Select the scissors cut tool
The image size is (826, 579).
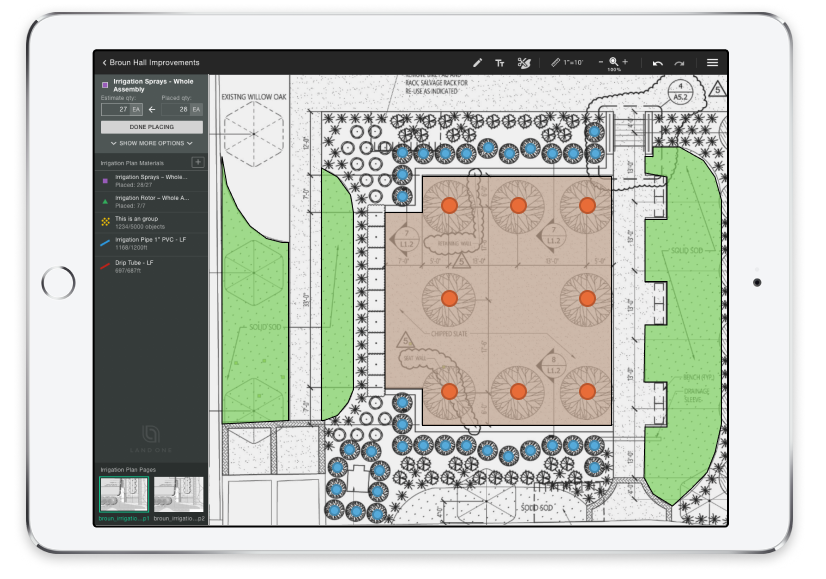click(524, 63)
